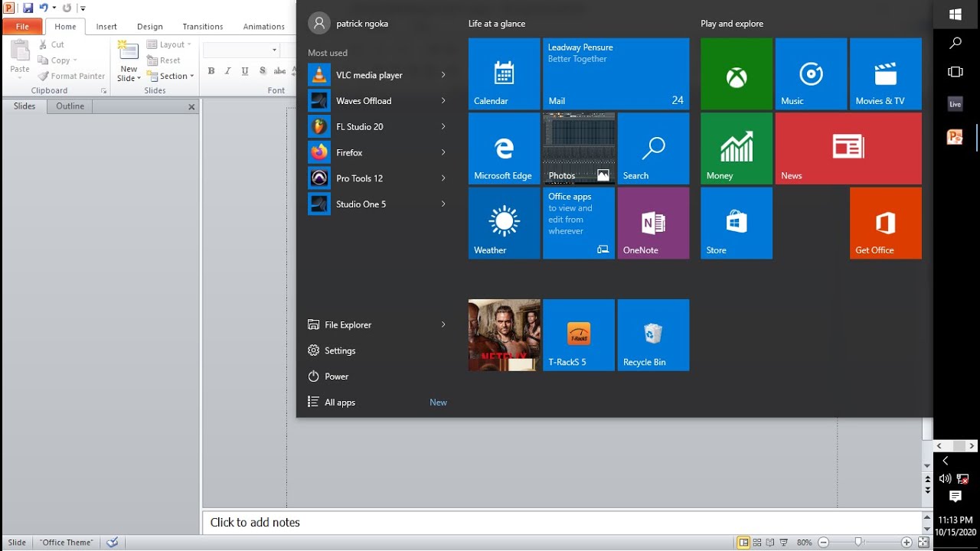The image size is (980, 551).
Task: Open the Recycle Bin tile
Action: click(x=653, y=335)
